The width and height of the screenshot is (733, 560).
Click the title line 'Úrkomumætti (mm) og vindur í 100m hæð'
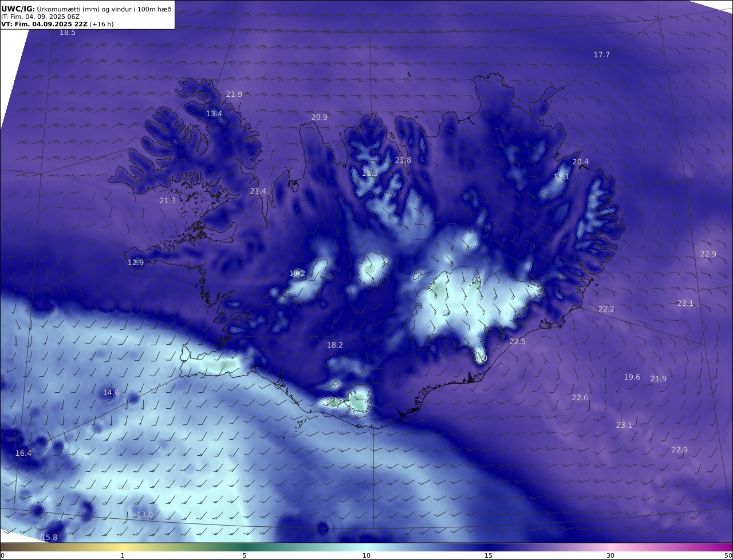[104, 9]
